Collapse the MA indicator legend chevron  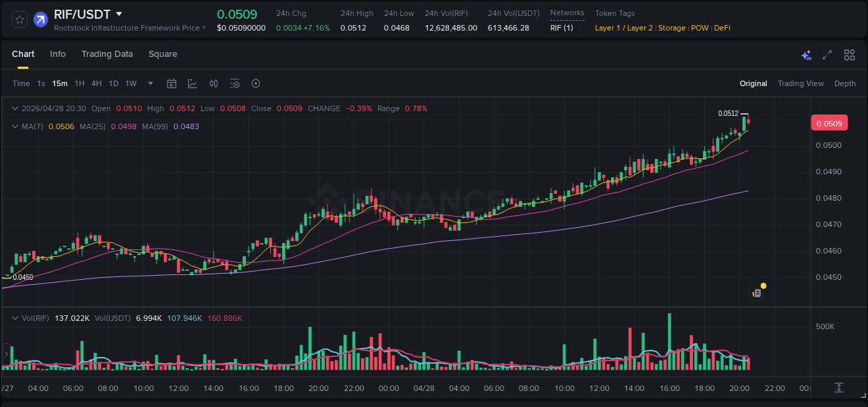tap(15, 126)
